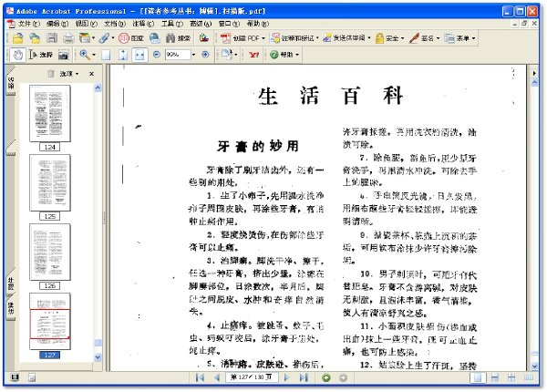The width and height of the screenshot is (547, 392).
Task: Select page 127 thumbnail
Action: pyautogui.click(x=50, y=321)
